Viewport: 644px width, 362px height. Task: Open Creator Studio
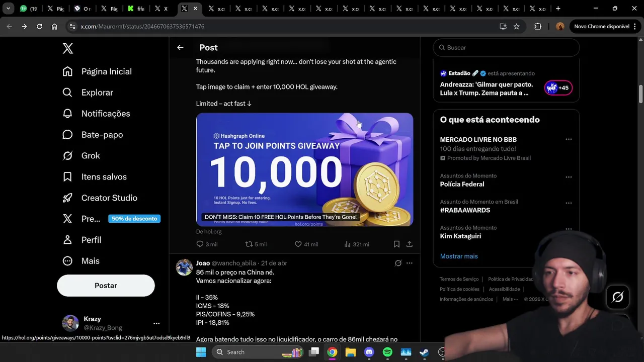pyautogui.click(x=100, y=198)
